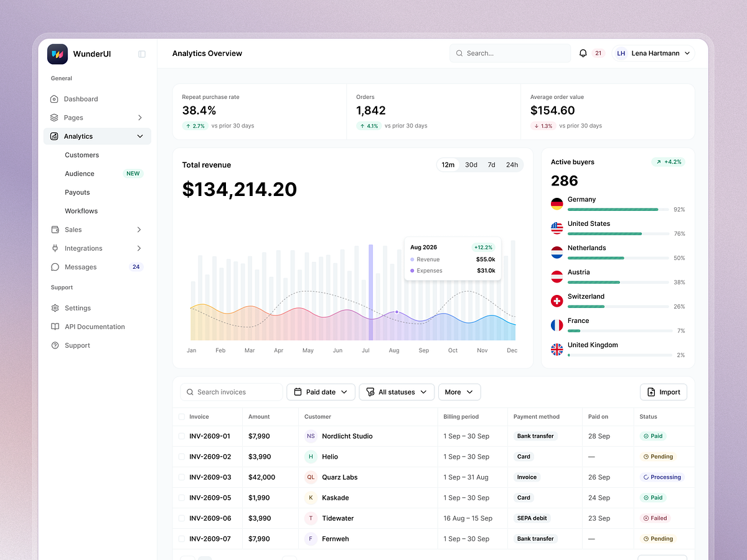Click the United Kingdom flag icon
Image resolution: width=747 pixels, height=560 pixels.
(x=557, y=349)
